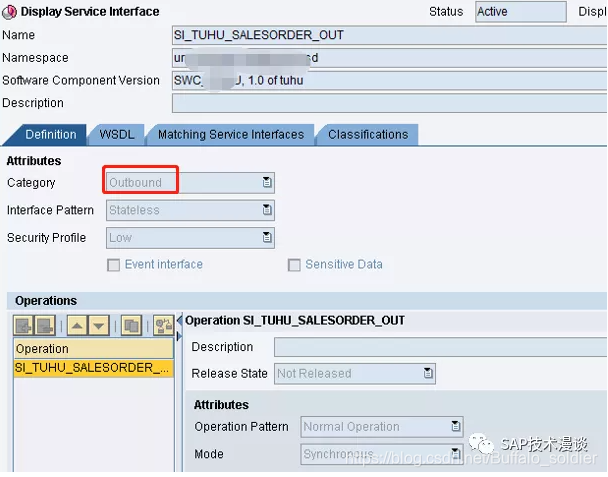Click the Security Profile label

tap(47, 238)
